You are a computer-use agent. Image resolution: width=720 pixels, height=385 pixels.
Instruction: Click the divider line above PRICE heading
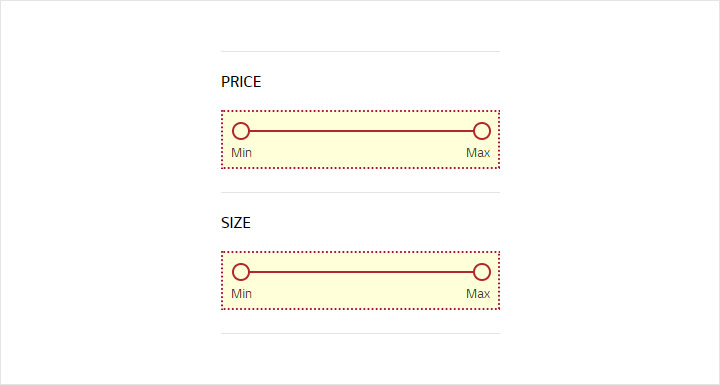point(360,51)
